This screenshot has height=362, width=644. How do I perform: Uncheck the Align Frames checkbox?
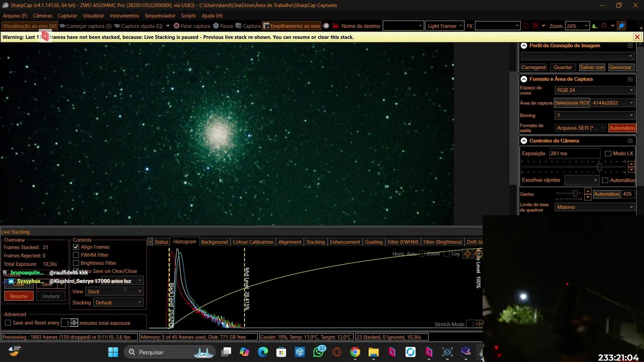[76, 247]
